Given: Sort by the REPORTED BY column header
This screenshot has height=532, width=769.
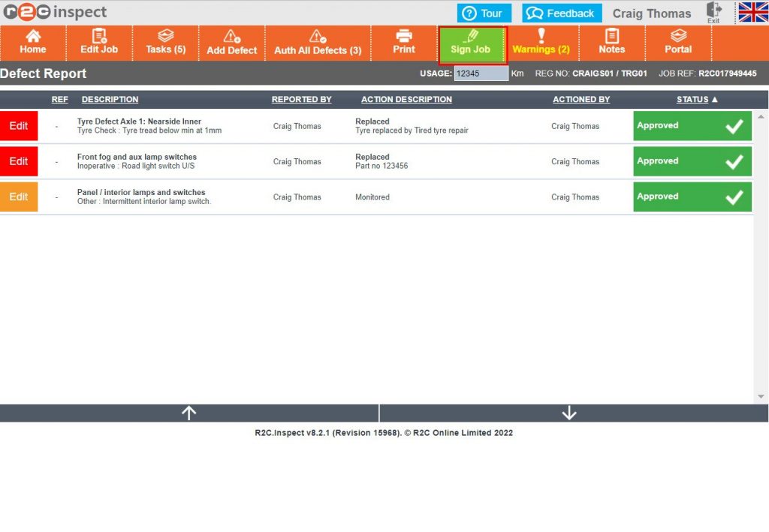Looking at the screenshot, I should point(302,99).
